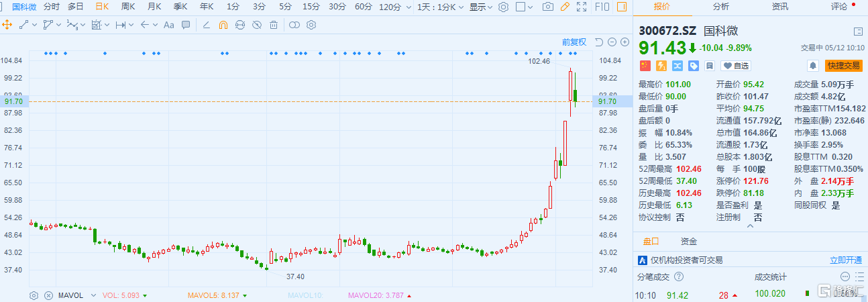Open the 前复权 adjustment setting
The height and width of the screenshot is (302, 868).
click(574, 42)
